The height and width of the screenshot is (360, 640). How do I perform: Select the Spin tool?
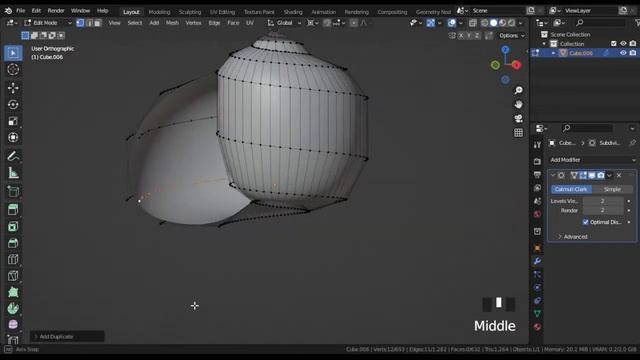pyautogui.click(x=13, y=309)
